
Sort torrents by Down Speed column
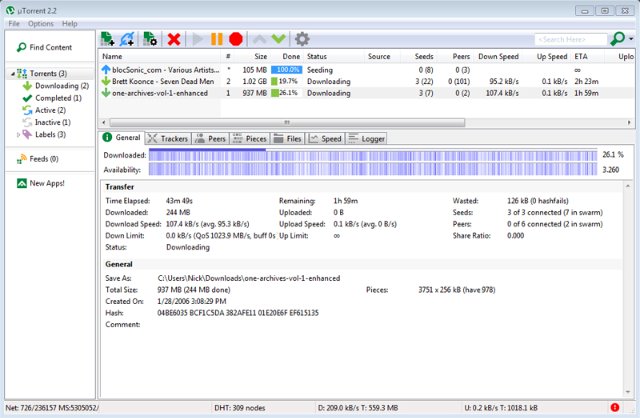point(497,57)
